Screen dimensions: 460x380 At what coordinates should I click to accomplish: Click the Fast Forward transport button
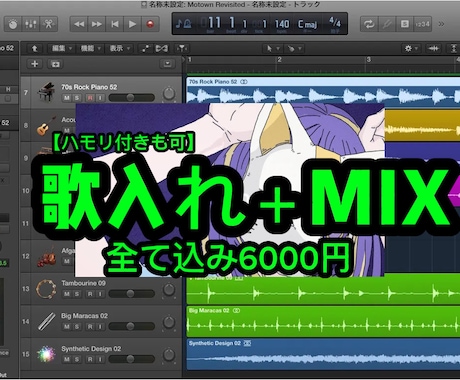pos(97,24)
